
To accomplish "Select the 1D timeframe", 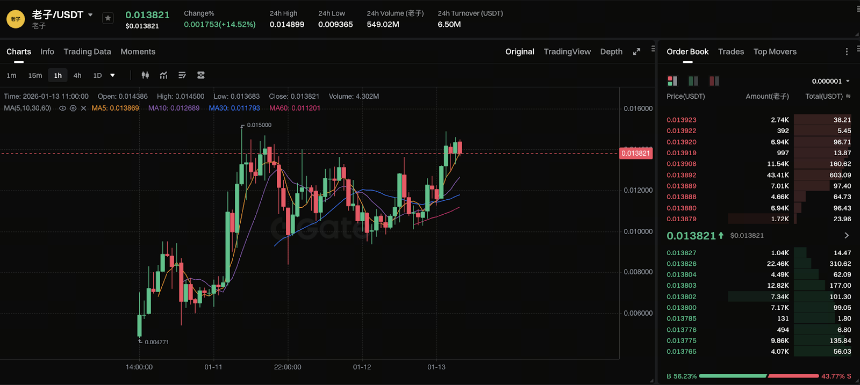I will coord(97,75).
